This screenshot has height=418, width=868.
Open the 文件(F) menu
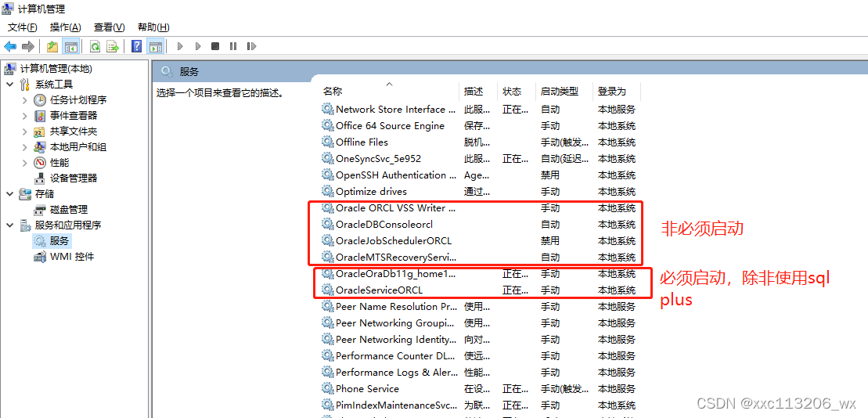[22, 27]
